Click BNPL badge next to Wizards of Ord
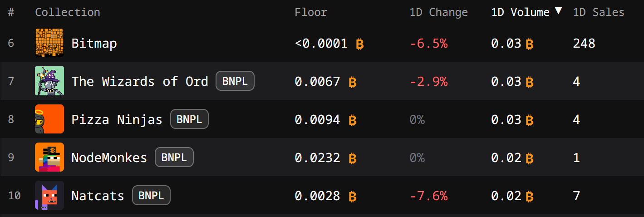 click(235, 81)
